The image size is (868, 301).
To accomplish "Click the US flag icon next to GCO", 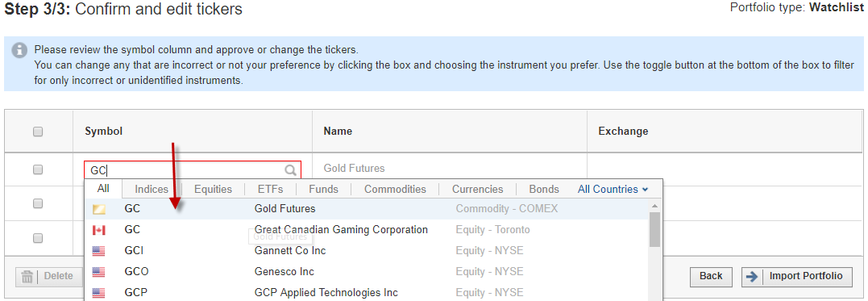I will (x=98, y=272).
